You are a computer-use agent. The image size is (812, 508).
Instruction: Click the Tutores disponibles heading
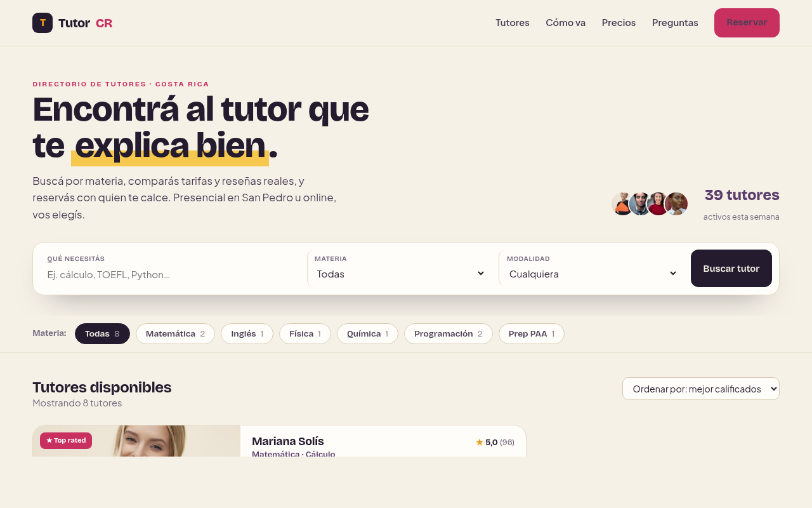tap(102, 387)
